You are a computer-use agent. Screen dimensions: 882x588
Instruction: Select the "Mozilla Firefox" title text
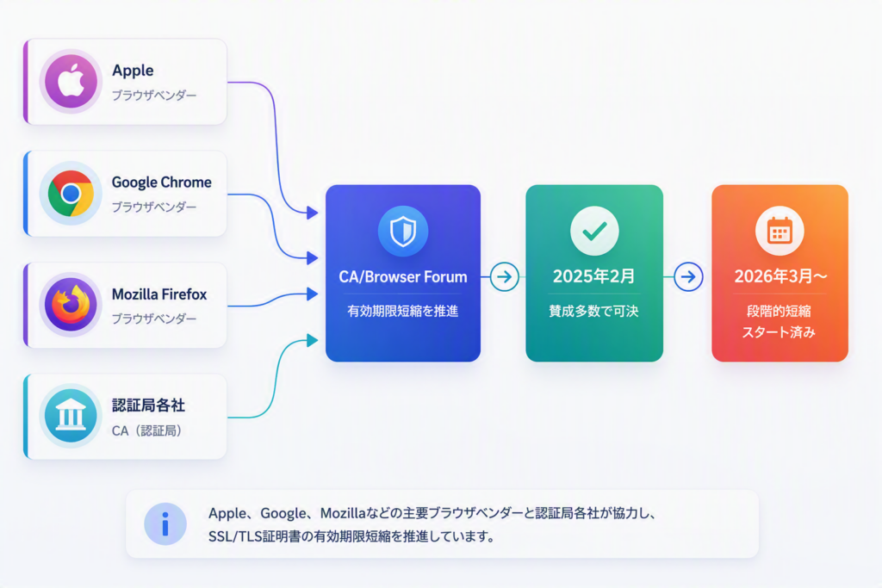[159, 294]
